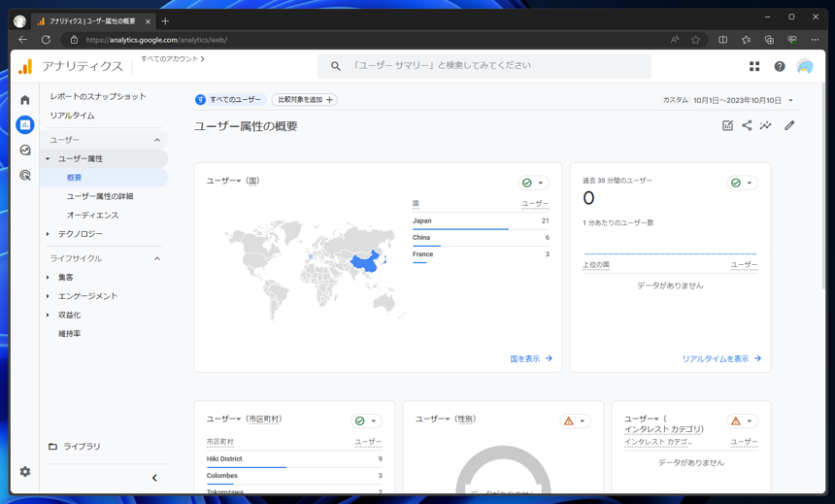
Task: Click the Google Analytics logo
Action: click(x=25, y=66)
